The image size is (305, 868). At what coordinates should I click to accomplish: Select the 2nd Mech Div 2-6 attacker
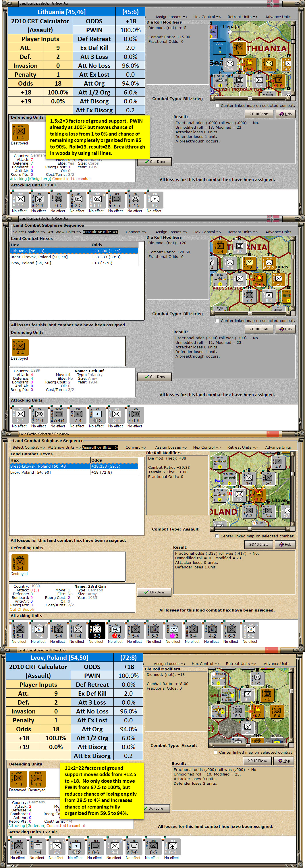(39, 415)
